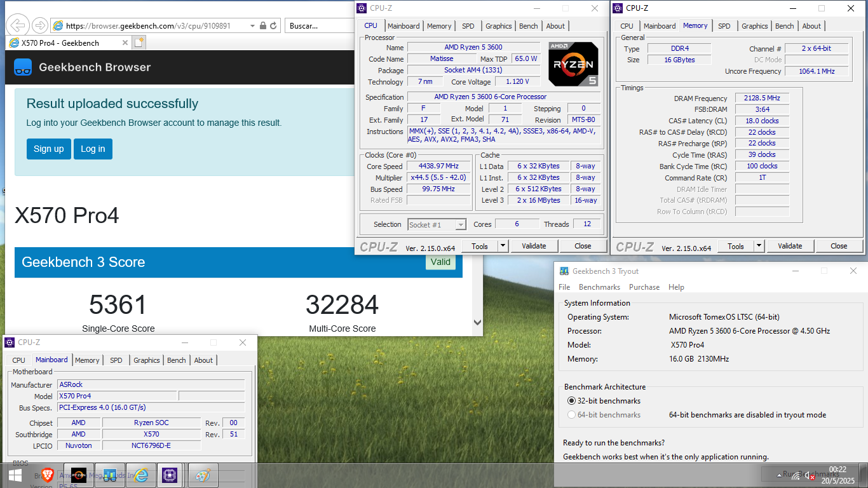The width and height of the screenshot is (868, 488).
Task: Open the Paint palette taskbar icon
Action: [x=202, y=475]
